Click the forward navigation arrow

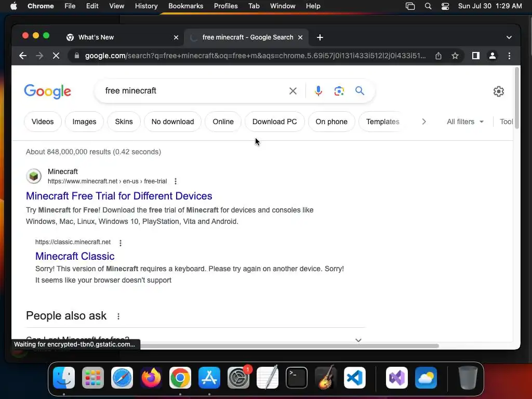pos(39,56)
